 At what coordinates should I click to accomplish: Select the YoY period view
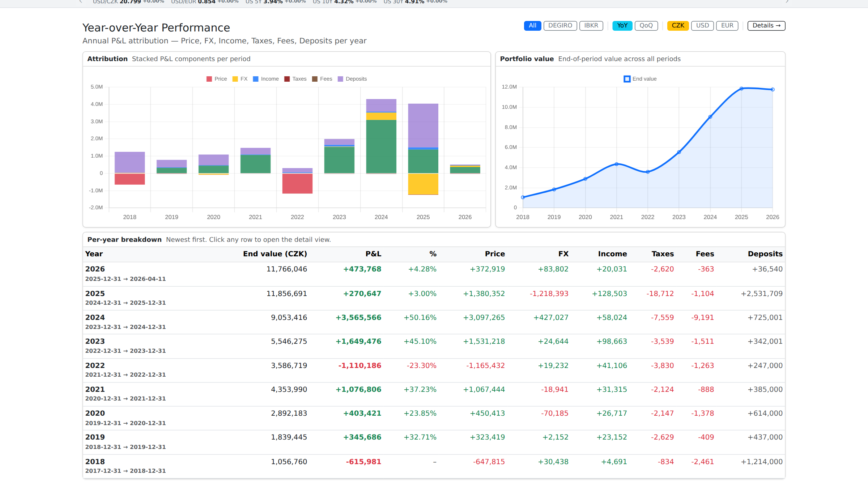622,26
